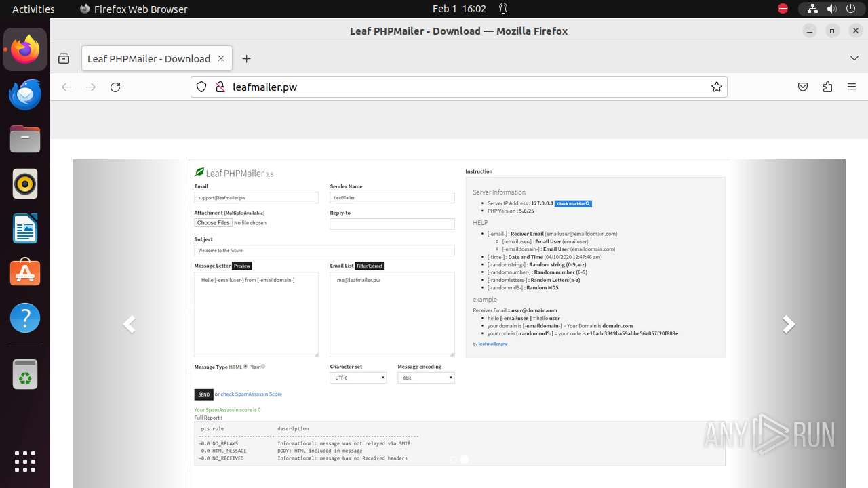Select the first carousel indicator dot
Viewport: 868px width, 488px height.
[x=453, y=459]
